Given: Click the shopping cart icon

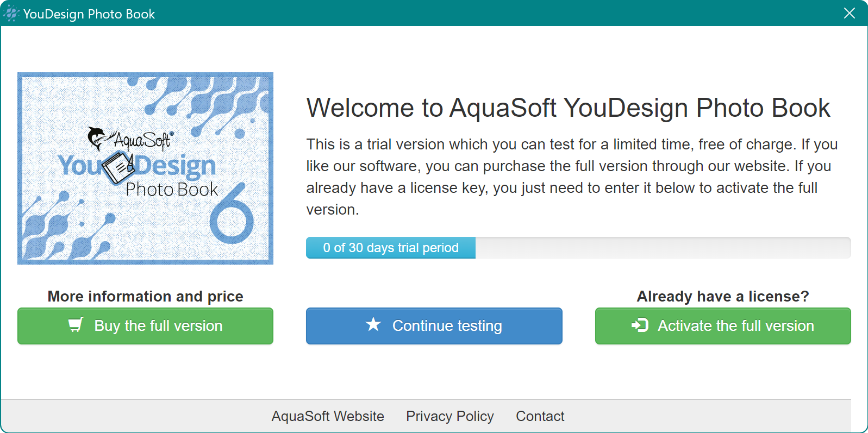Looking at the screenshot, I should click(x=76, y=325).
